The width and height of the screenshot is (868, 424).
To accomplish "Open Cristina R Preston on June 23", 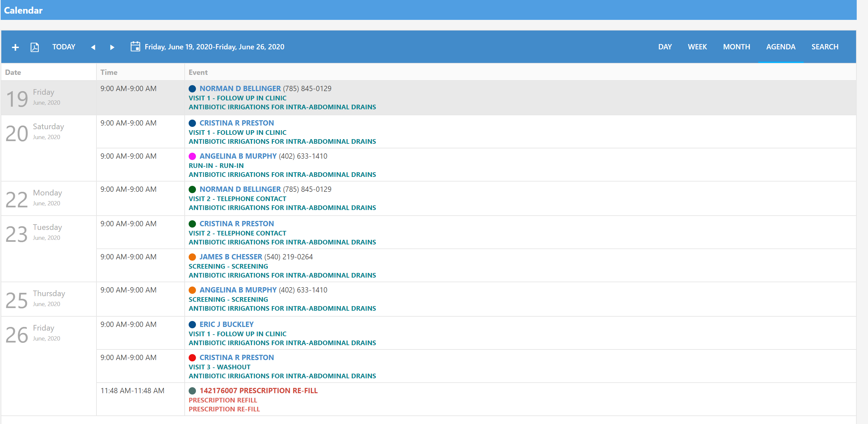I will (x=236, y=224).
